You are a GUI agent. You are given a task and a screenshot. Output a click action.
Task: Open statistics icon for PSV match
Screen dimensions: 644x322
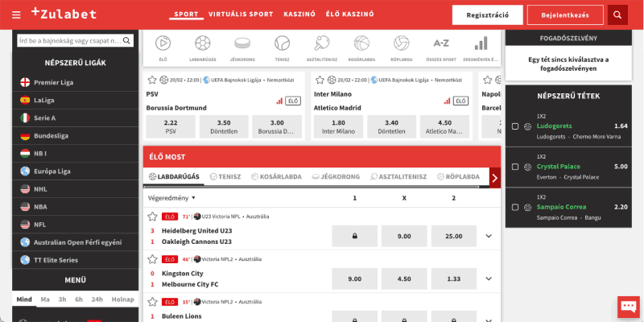pyautogui.click(x=279, y=101)
